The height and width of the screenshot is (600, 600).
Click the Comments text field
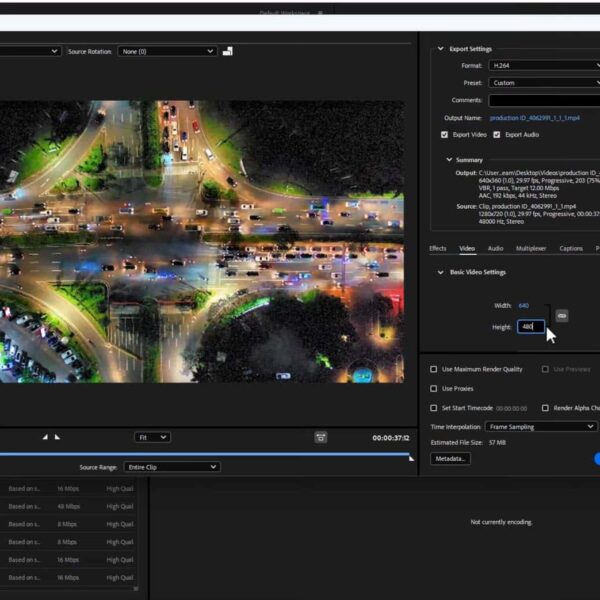[544, 100]
